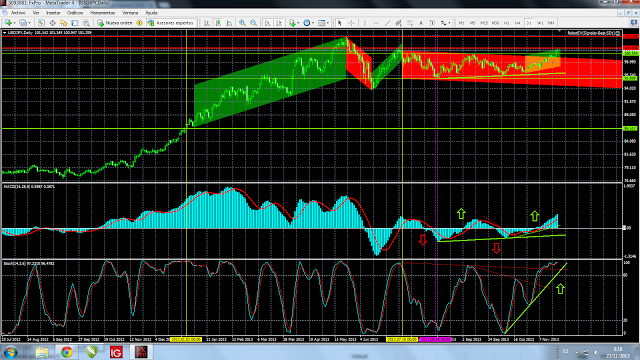Click the Zoom Out magnifier icon
The width and height of the screenshot is (640, 360).
click(253, 23)
